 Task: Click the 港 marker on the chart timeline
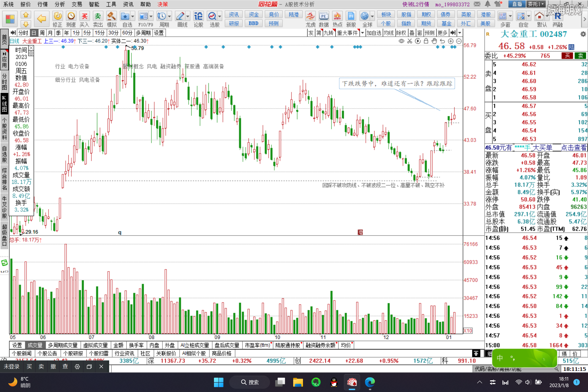(x=360, y=232)
